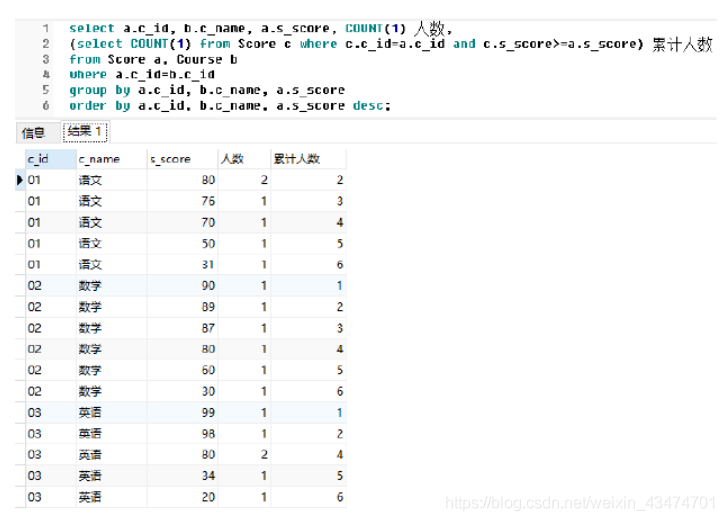Image resolution: width=724 pixels, height=521 pixels.
Task: Select the 英语 row with 人数 2
Action: [x=186, y=454]
